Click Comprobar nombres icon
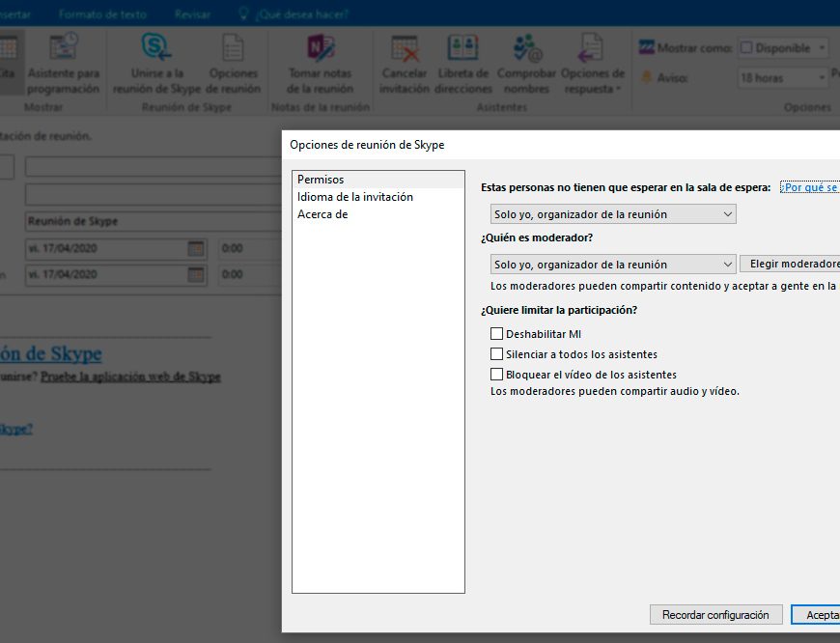This screenshot has height=643, width=840. click(527, 47)
